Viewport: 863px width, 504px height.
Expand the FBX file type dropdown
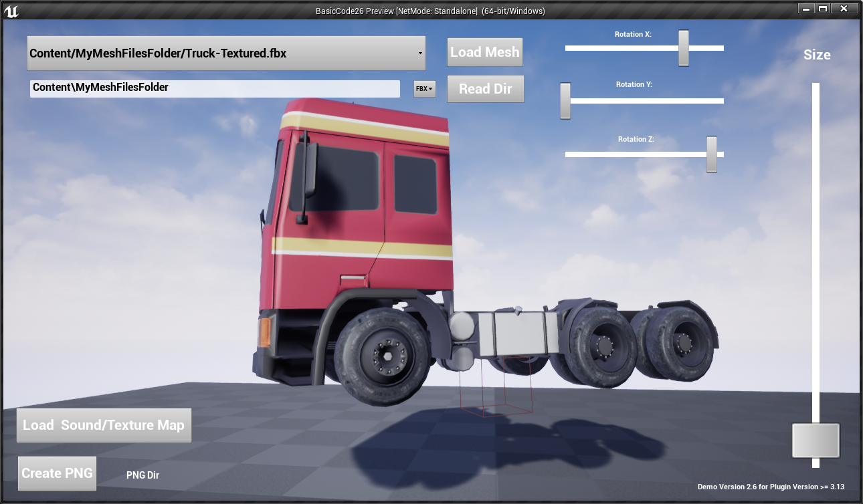pyautogui.click(x=424, y=89)
